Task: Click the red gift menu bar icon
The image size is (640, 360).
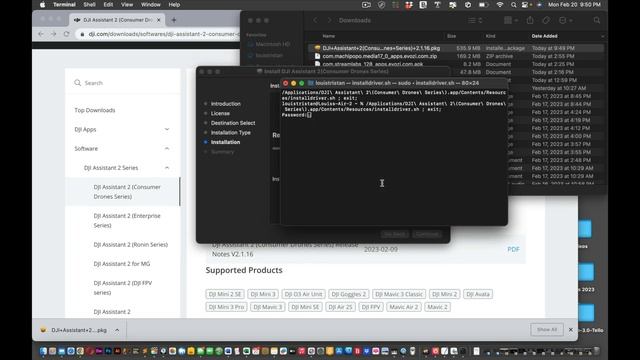Action: [409, 5]
